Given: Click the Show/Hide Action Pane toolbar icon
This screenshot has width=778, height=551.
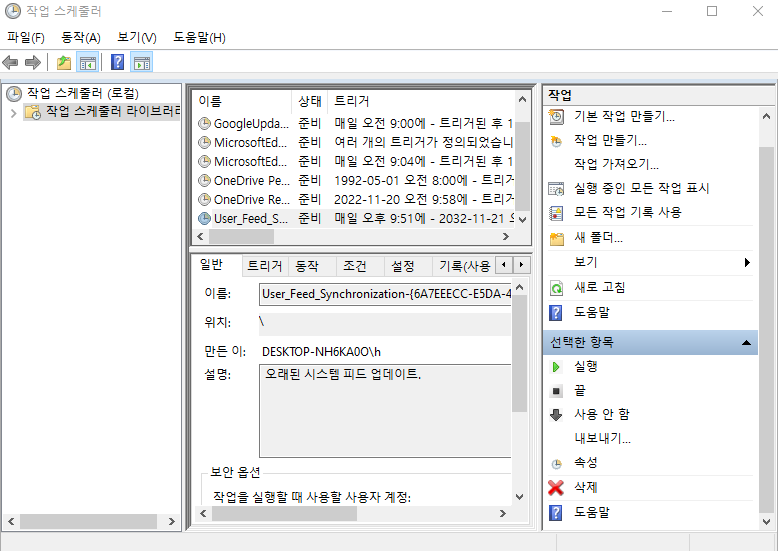Looking at the screenshot, I should pos(142,63).
